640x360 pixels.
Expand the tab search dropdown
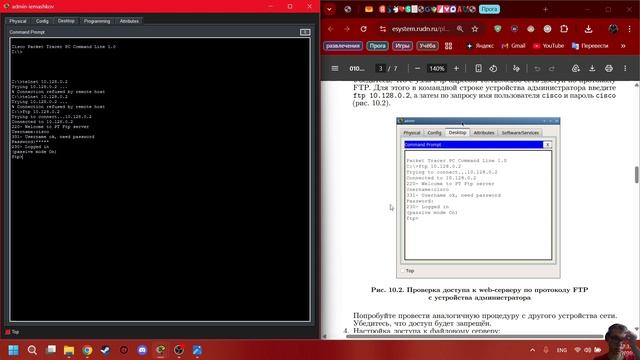(329, 9)
